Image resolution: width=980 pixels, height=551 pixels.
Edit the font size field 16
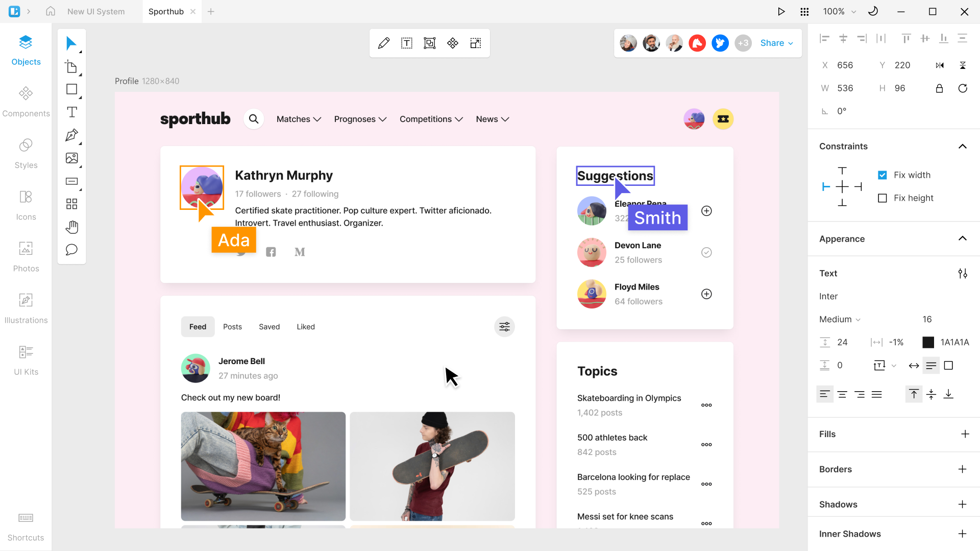(927, 320)
